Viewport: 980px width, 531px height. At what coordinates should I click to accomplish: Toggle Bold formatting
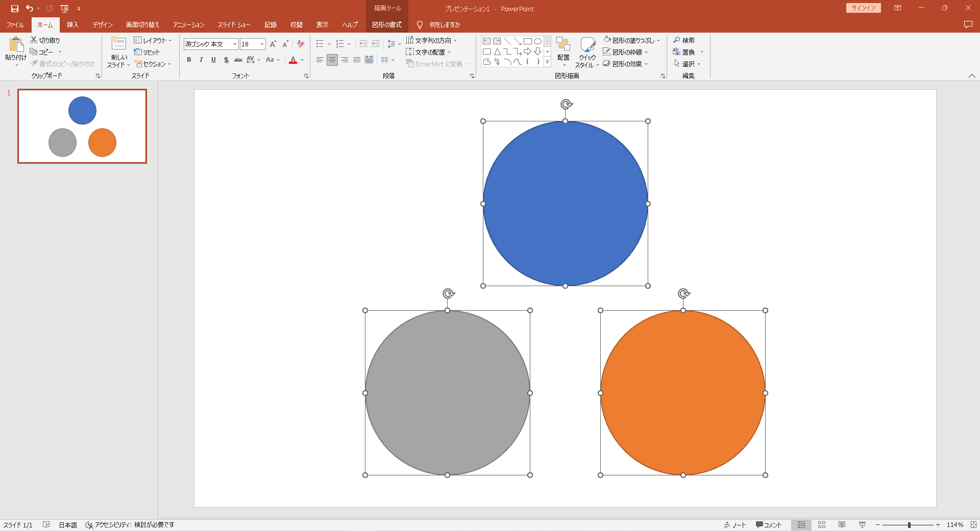tap(189, 60)
